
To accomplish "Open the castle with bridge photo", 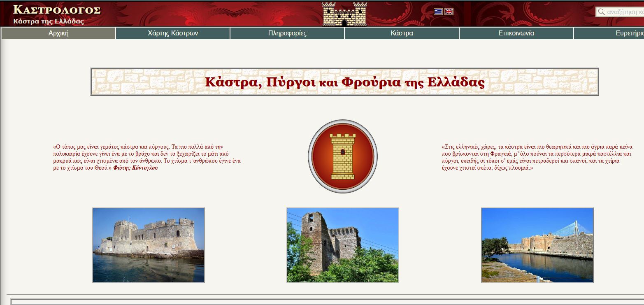I will click(x=537, y=245).
